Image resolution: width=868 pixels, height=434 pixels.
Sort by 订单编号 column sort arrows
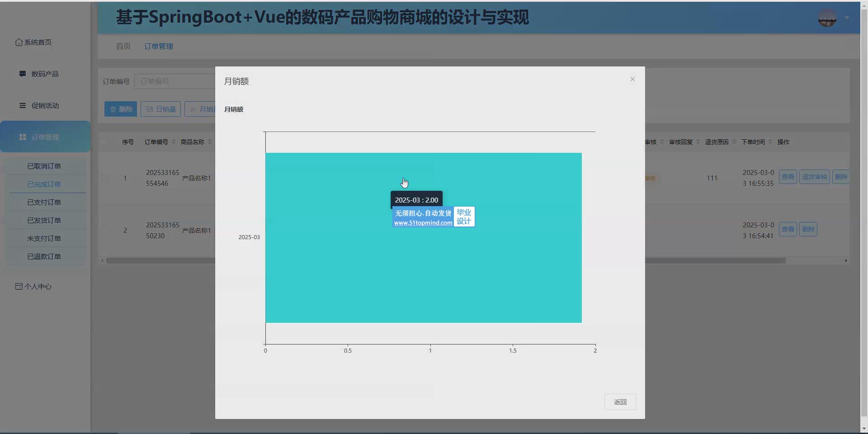[x=174, y=142]
